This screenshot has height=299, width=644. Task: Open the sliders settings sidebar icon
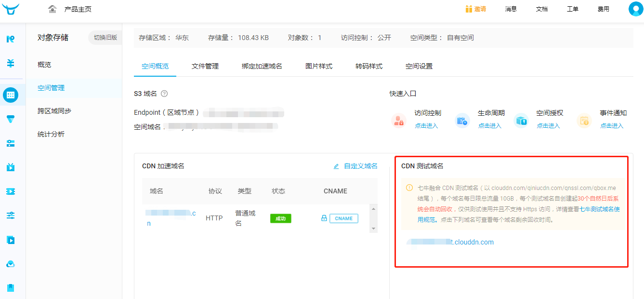pyautogui.click(x=11, y=215)
